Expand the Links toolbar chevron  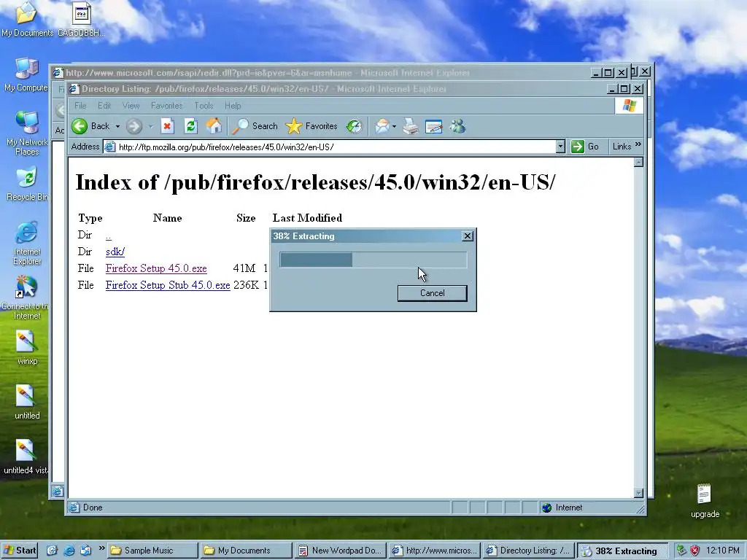click(x=638, y=145)
